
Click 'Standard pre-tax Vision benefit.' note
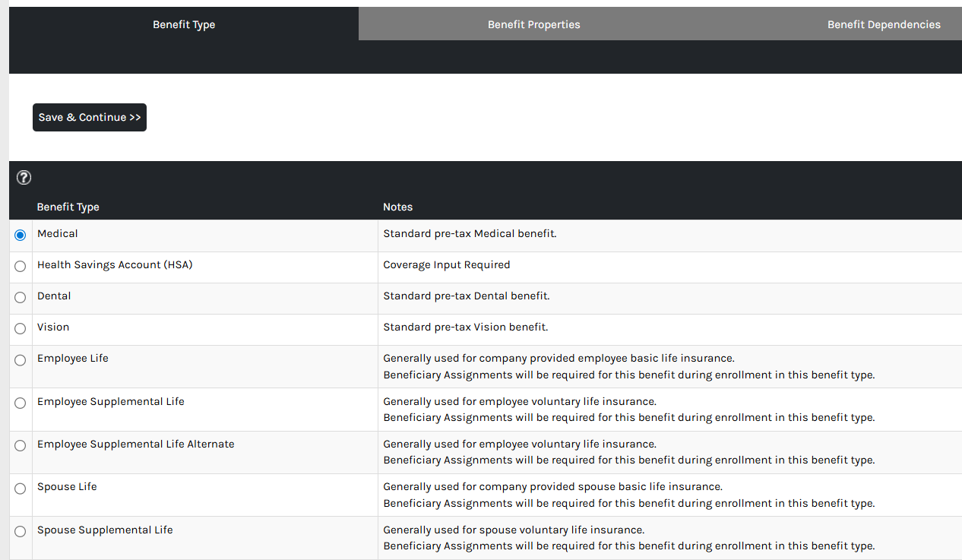466,327
